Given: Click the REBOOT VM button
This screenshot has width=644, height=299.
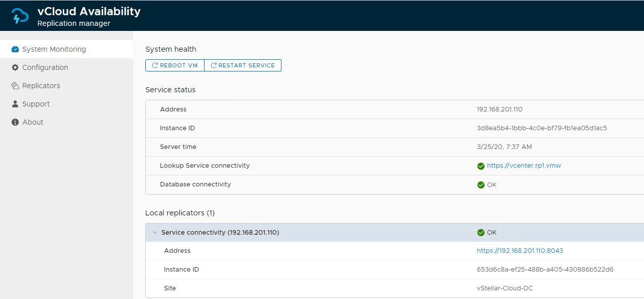Looking at the screenshot, I should (175, 65).
